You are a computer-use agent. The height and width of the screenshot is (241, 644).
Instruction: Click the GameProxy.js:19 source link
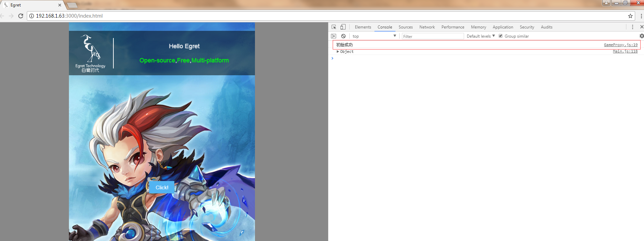(621, 45)
